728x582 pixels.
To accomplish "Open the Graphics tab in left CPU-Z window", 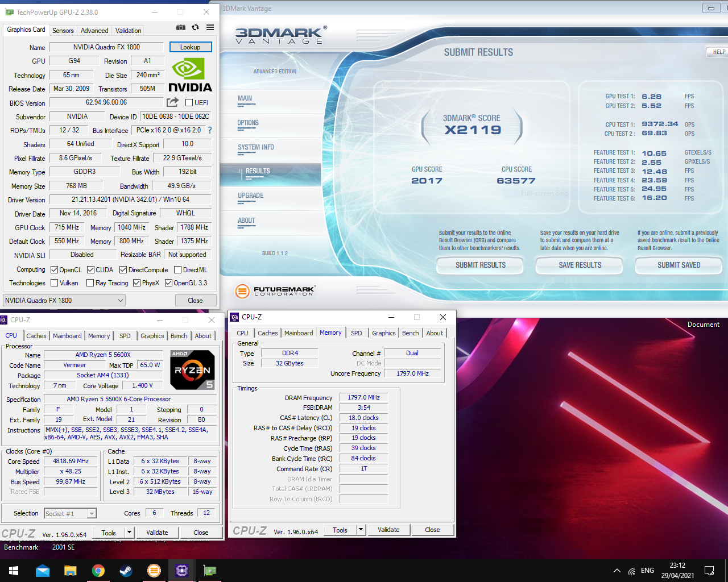I will click(152, 336).
